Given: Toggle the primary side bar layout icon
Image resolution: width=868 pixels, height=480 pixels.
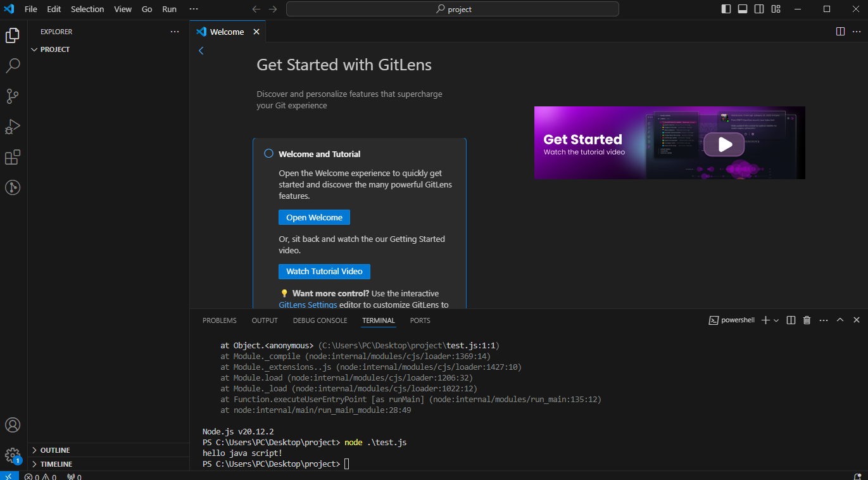Looking at the screenshot, I should coord(726,9).
